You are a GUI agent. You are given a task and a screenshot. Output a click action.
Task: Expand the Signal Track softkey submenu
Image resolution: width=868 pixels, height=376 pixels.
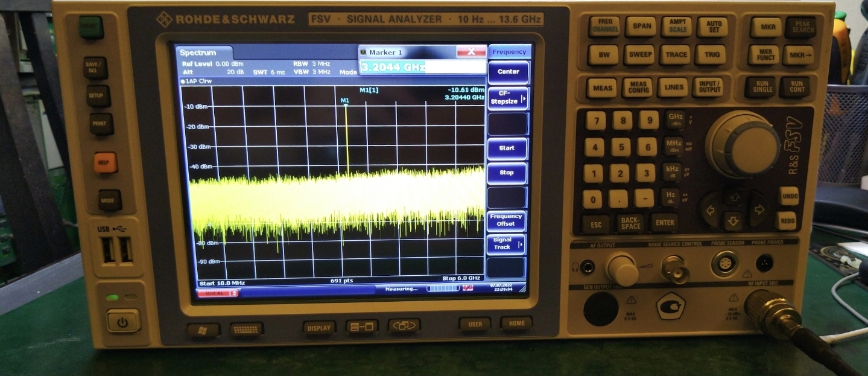tap(505, 244)
